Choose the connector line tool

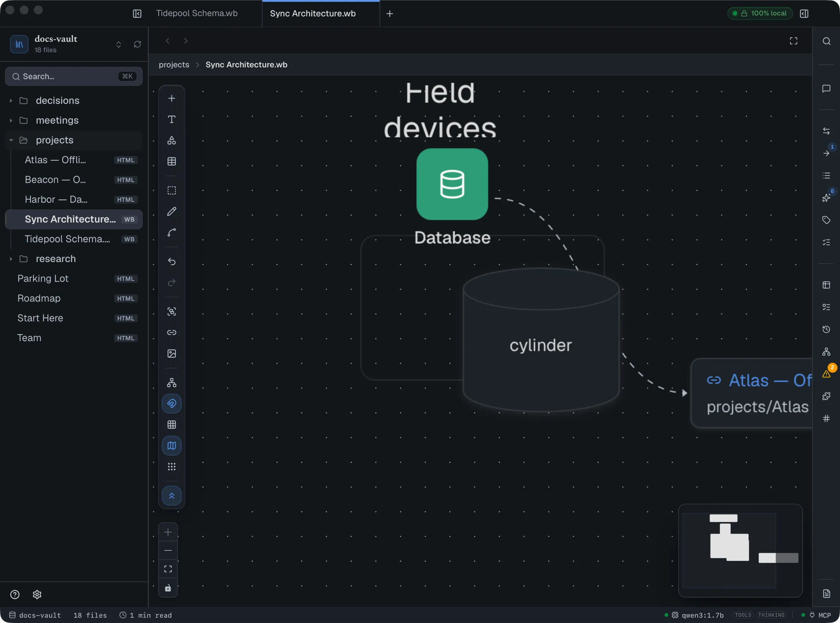pyautogui.click(x=171, y=232)
